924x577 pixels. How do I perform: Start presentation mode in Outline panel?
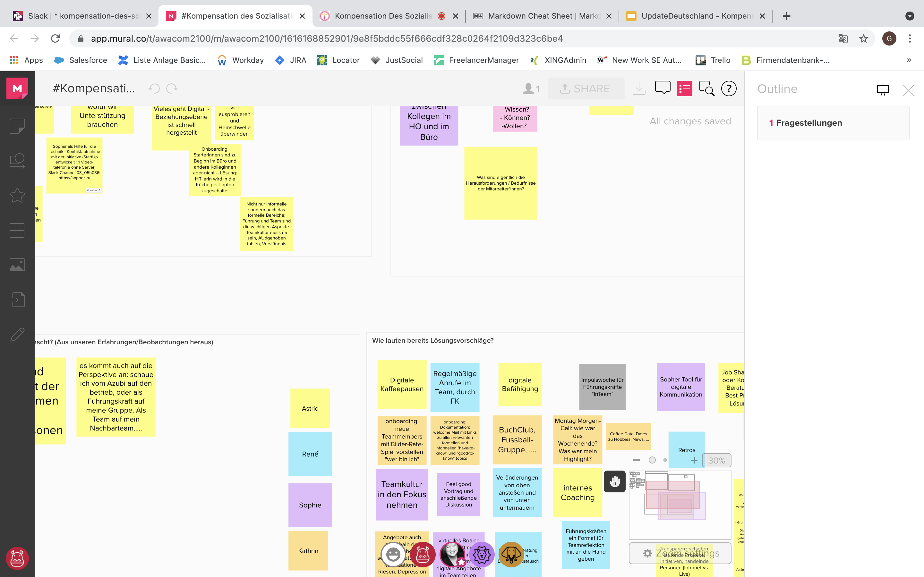[x=883, y=90]
